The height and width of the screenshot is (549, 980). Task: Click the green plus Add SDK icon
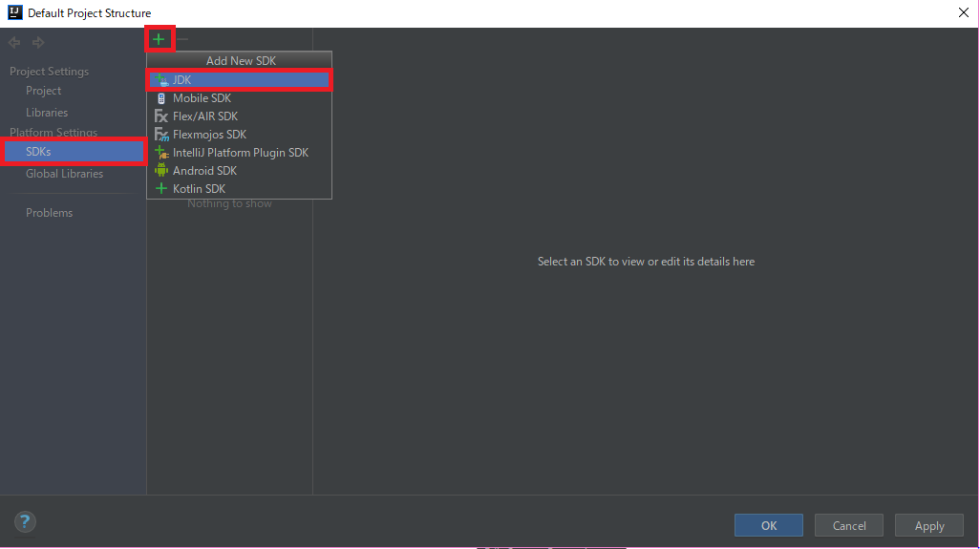click(x=159, y=39)
